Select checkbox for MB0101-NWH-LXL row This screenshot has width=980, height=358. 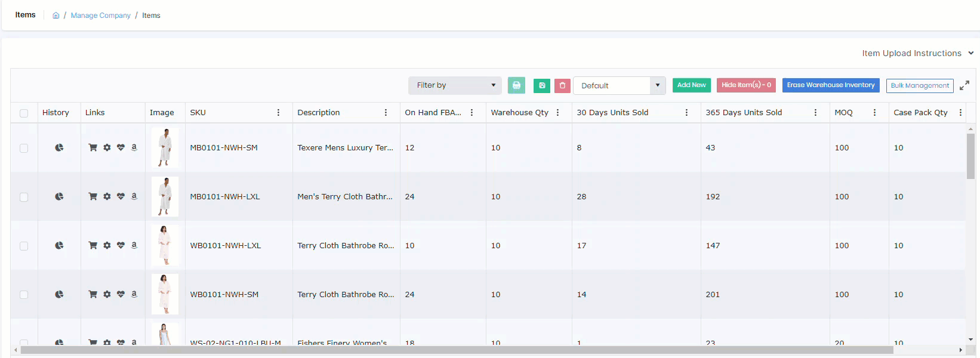(x=24, y=197)
